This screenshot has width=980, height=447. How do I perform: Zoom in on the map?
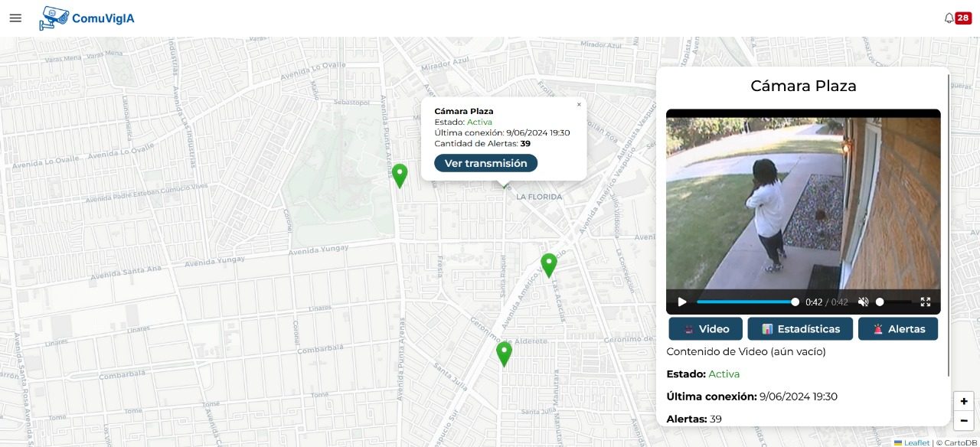tap(963, 401)
